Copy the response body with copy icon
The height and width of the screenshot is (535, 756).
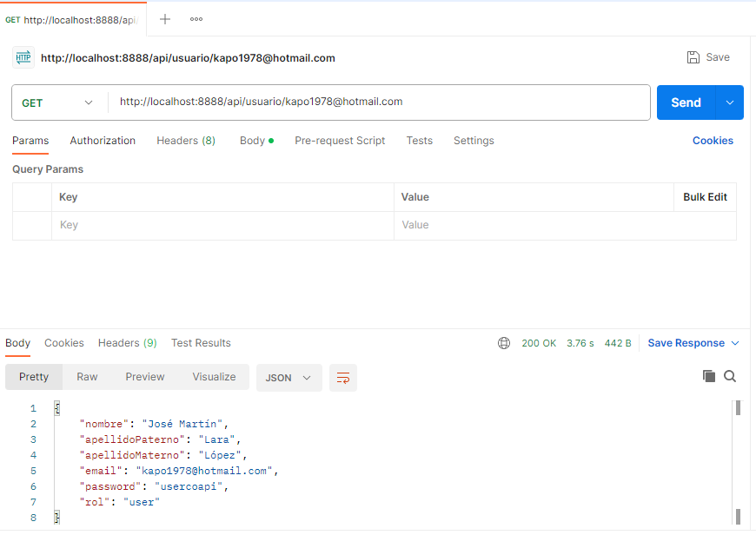(709, 376)
